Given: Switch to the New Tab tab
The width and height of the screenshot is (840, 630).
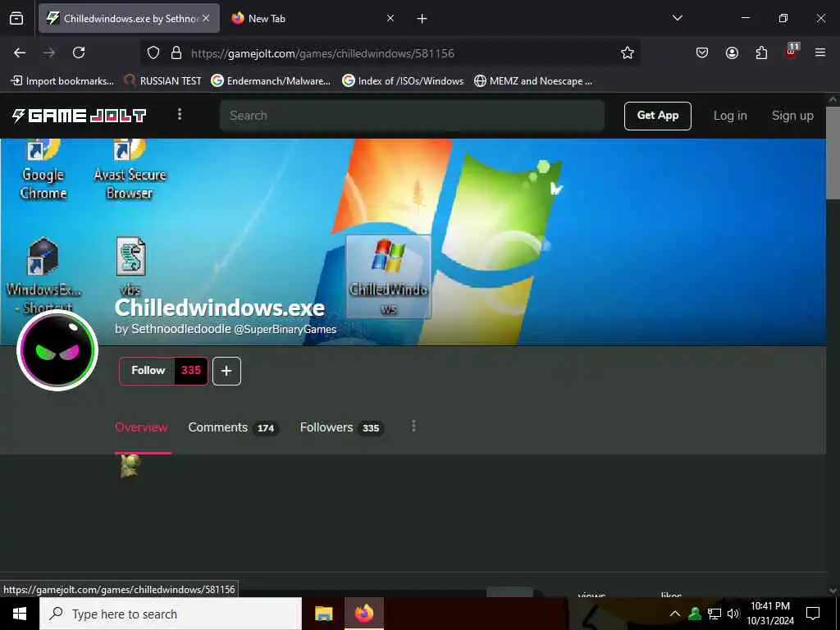Looking at the screenshot, I should click(267, 18).
